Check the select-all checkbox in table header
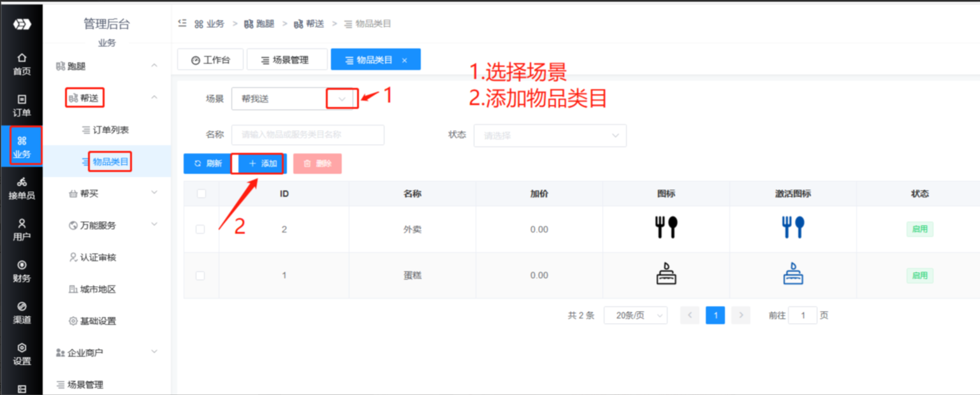 coord(201,194)
